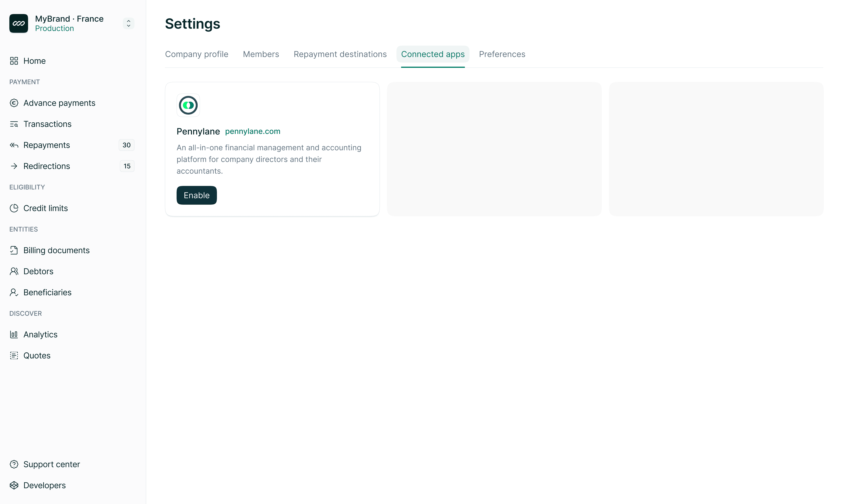Click the Analytics bar chart icon
The height and width of the screenshot is (504, 842).
pyautogui.click(x=14, y=334)
